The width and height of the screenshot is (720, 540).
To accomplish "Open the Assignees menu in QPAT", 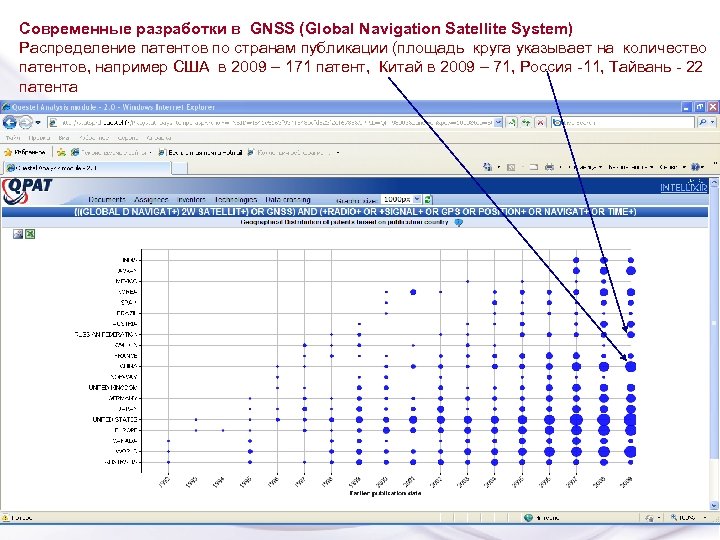I will [x=151, y=200].
